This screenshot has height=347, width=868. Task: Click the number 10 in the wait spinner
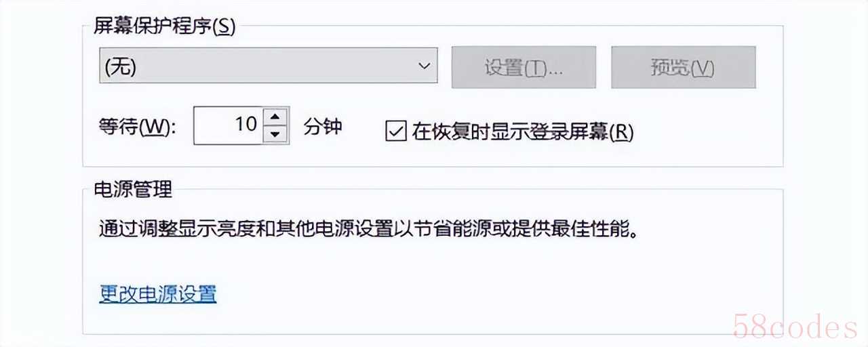click(x=245, y=124)
